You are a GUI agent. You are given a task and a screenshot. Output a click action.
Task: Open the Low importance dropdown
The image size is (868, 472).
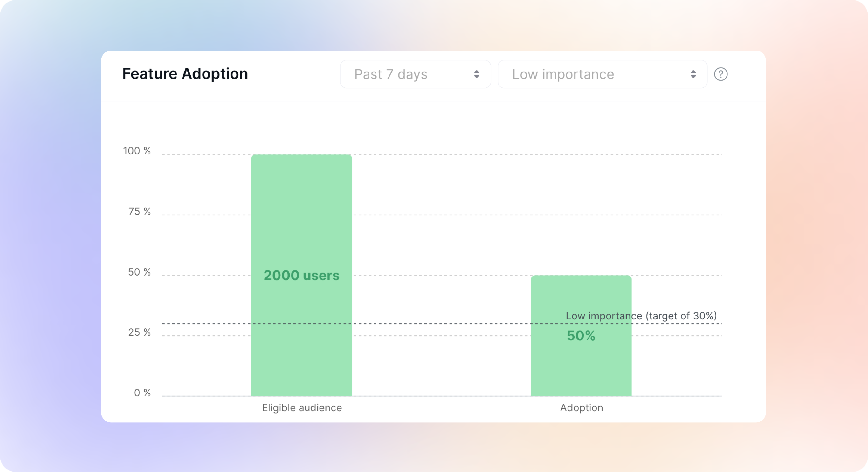click(x=602, y=74)
